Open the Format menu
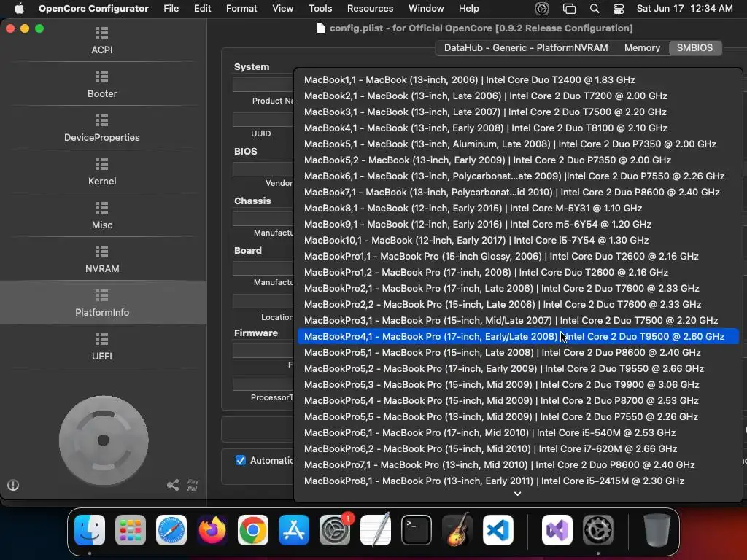The height and width of the screenshot is (560, 747). point(241,9)
